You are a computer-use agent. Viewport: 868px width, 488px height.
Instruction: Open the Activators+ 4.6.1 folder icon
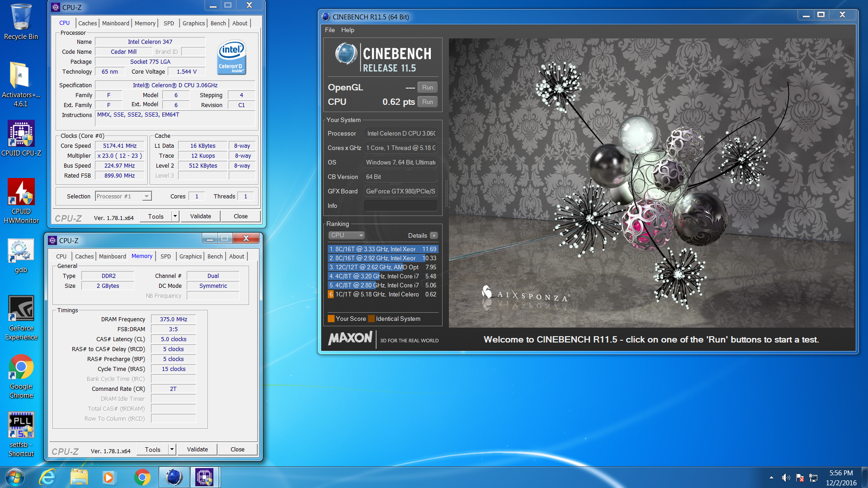point(21,84)
